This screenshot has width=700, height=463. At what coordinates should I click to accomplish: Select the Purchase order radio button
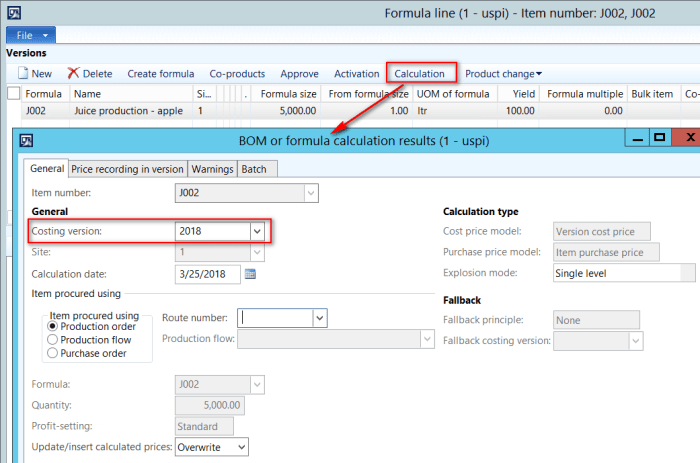[53, 353]
